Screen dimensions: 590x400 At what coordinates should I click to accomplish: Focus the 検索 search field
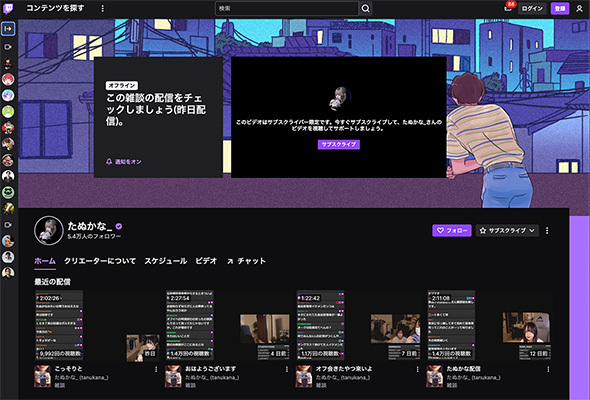(x=287, y=8)
